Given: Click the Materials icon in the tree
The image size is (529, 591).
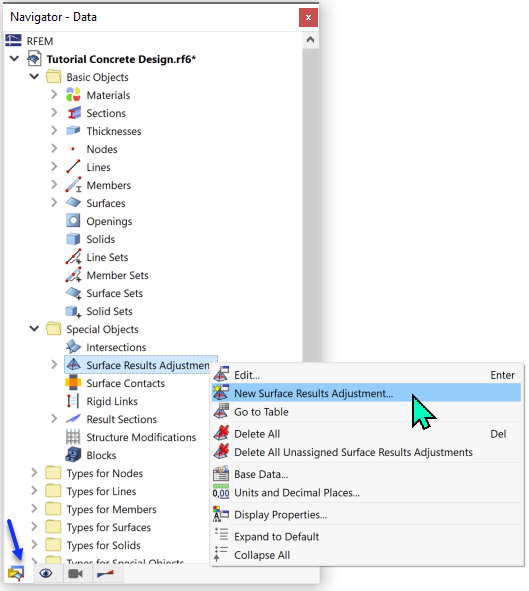Looking at the screenshot, I should [73, 95].
